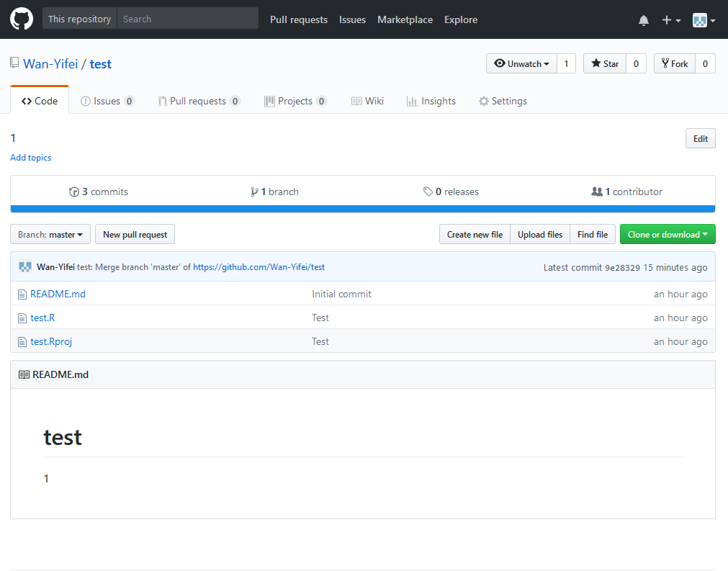The width and height of the screenshot is (728, 571).
Task: Open the Test commit message for test.R
Action: pyautogui.click(x=320, y=318)
